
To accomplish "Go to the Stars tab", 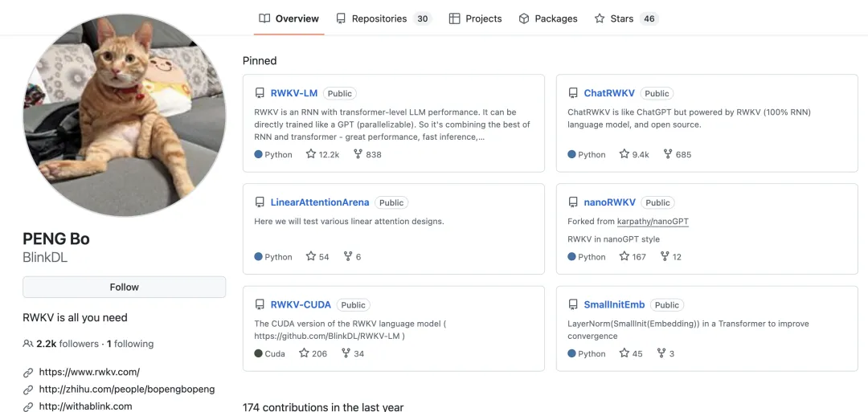I will coord(621,18).
